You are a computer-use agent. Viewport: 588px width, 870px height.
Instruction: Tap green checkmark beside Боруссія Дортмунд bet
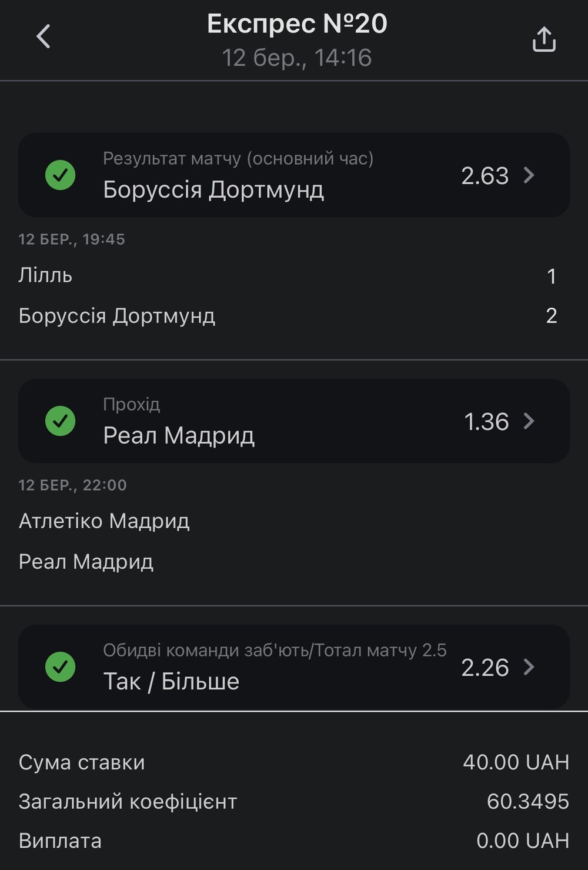pyautogui.click(x=61, y=175)
